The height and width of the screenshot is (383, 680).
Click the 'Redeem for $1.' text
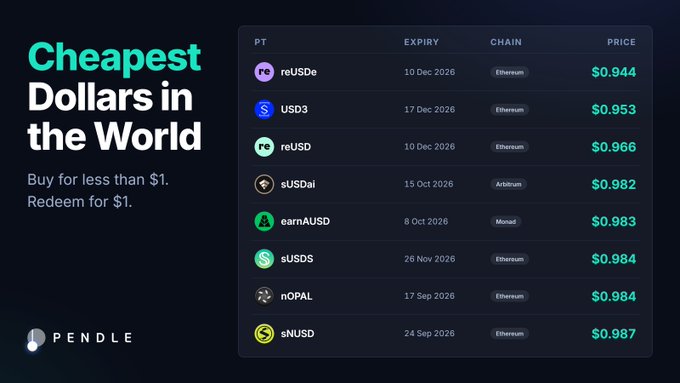tap(80, 202)
